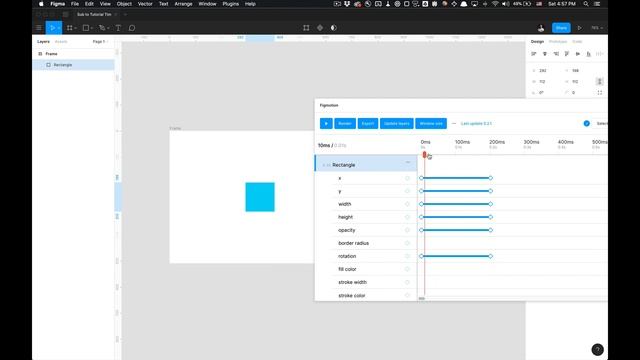640x360 pixels.
Task: Toggle keyframe circle for border radius
Action: coord(407,243)
